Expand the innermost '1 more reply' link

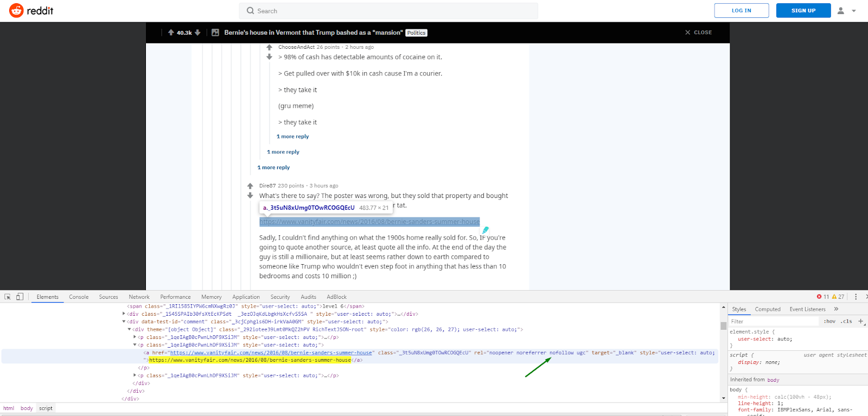click(292, 137)
